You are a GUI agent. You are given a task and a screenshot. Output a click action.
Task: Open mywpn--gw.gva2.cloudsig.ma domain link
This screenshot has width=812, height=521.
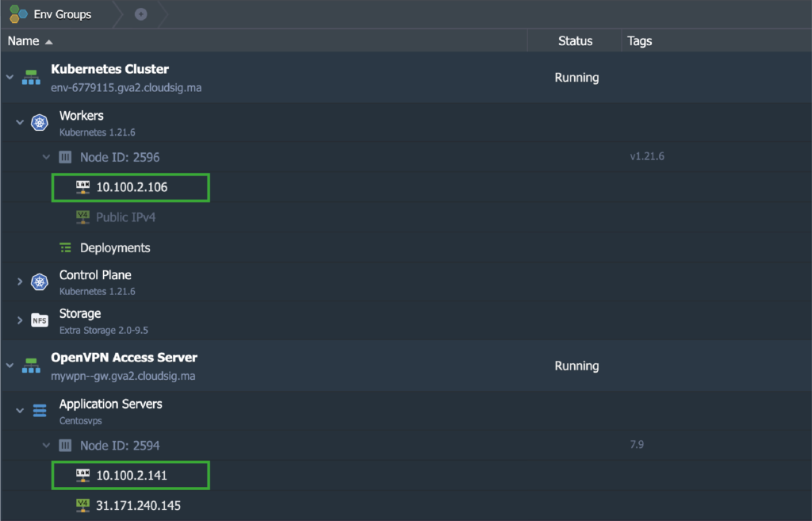(123, 376)
